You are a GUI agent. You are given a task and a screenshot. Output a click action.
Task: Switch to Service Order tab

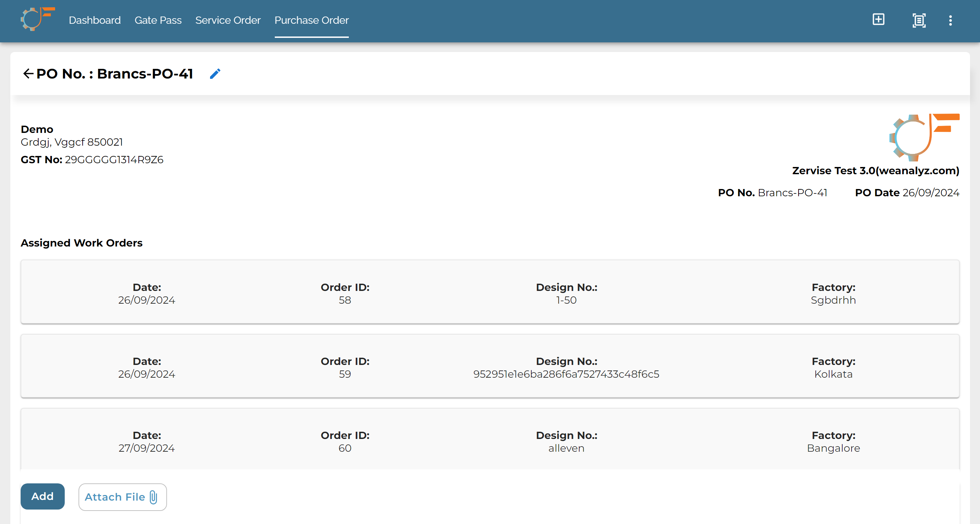(x=228, y=20)
